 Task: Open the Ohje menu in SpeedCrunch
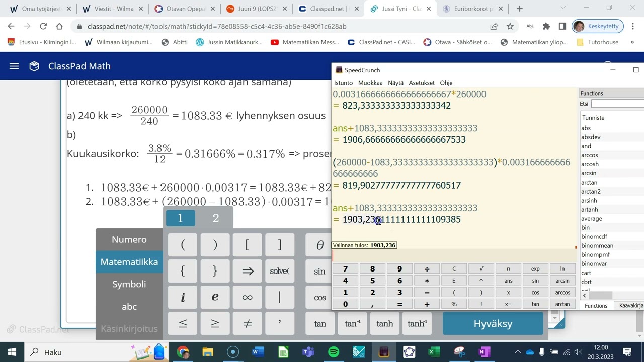(x=446, y=83)
